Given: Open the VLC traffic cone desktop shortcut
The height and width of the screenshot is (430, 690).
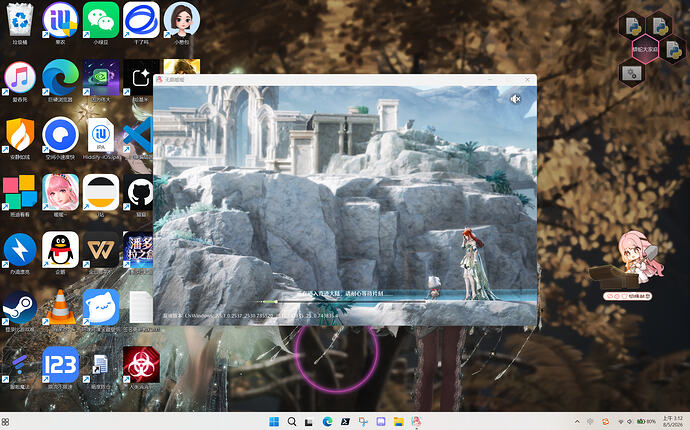Looking at the screenshot, I should 60,307.
